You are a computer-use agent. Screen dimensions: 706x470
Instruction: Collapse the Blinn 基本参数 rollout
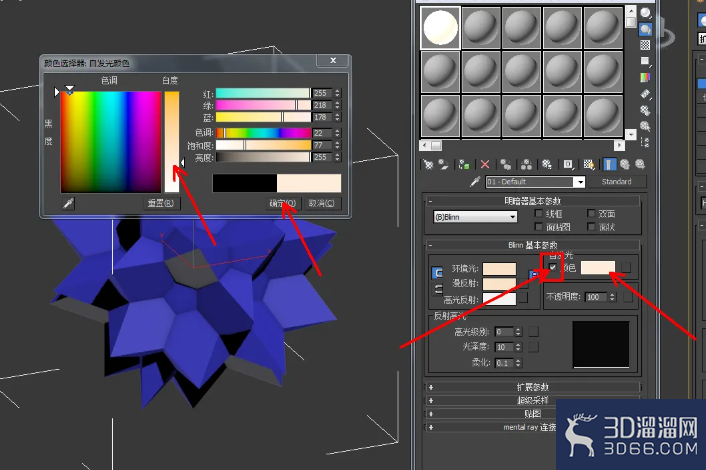coord(532,245)
